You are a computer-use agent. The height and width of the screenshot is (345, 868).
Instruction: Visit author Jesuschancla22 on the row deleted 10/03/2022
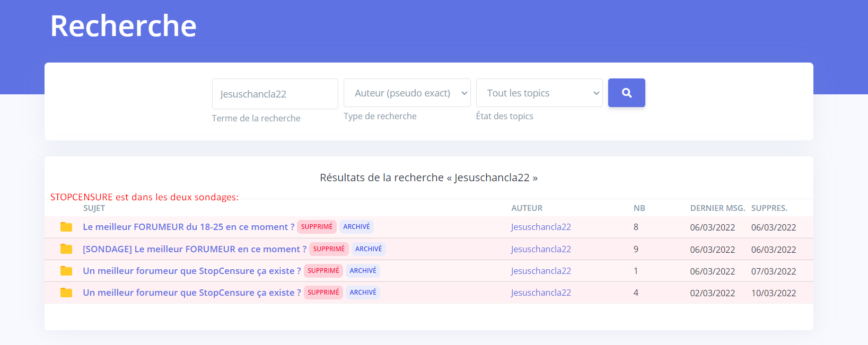tap(541, 293)
